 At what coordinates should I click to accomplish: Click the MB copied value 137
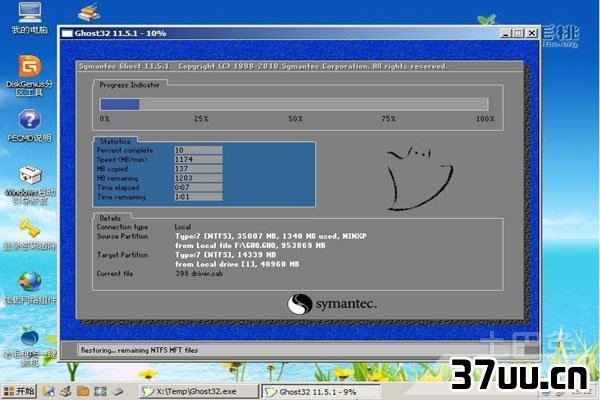coord(198,169)
